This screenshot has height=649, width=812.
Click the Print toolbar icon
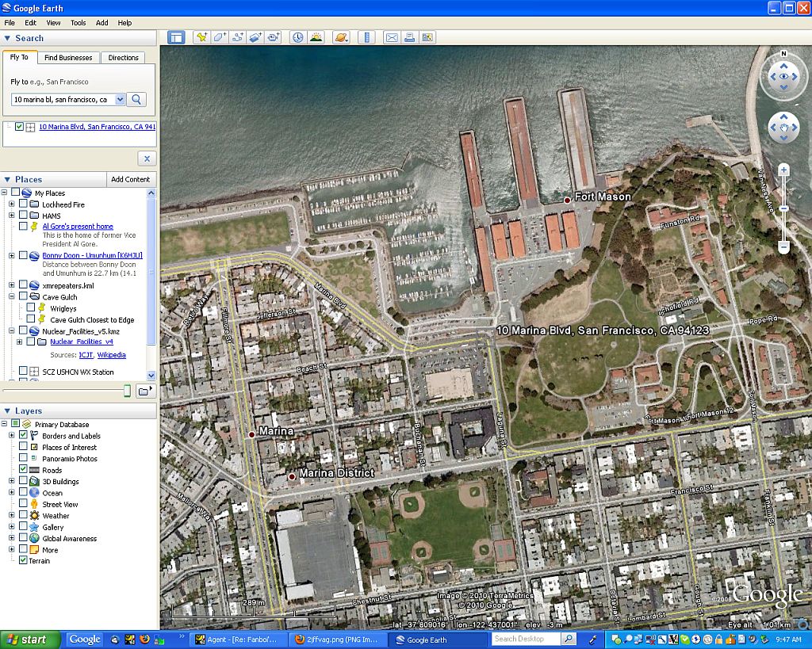pos(409,37)
